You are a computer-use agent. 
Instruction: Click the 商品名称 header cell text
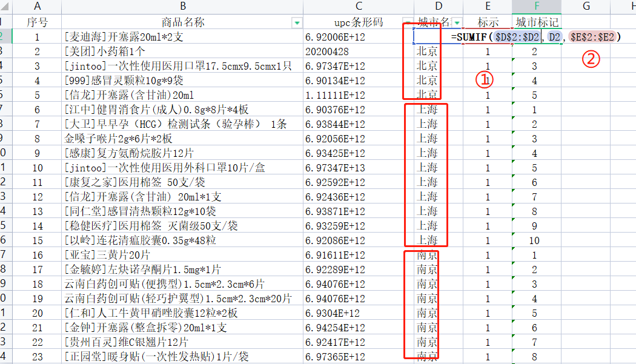coord(182,22)
